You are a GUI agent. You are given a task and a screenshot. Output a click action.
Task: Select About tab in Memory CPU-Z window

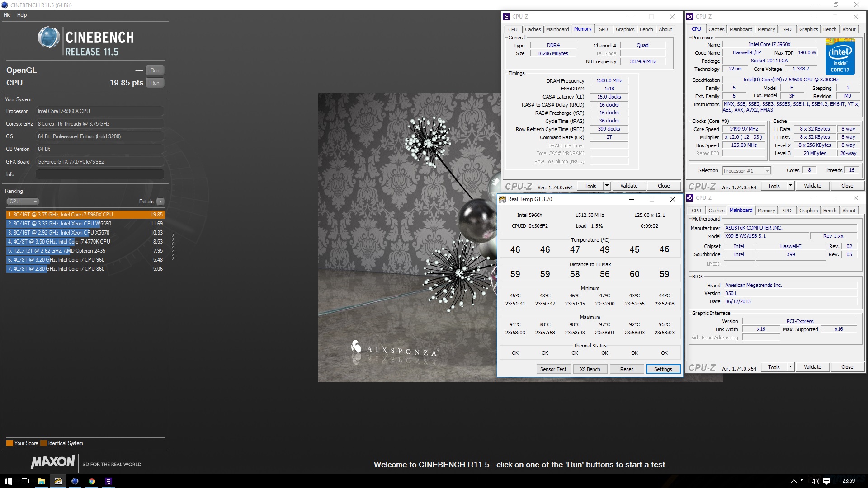point(665,29)
